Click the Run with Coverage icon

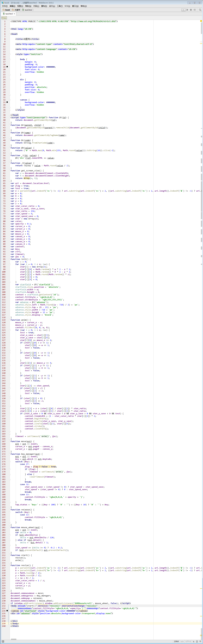pos(195,10)
